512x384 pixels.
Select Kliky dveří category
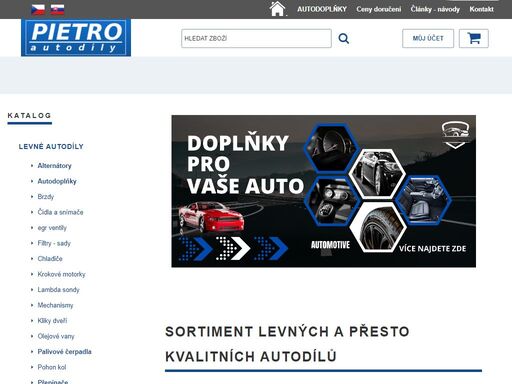coord(52,321)
